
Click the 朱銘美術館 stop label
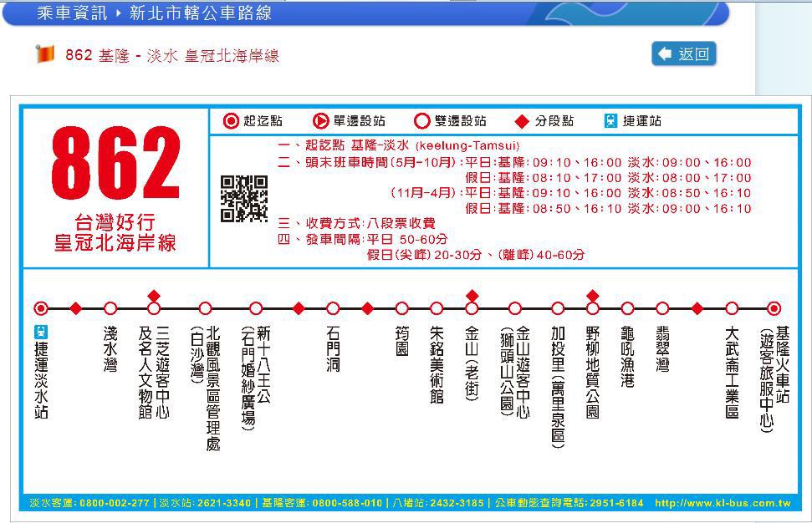click(436, 365)
